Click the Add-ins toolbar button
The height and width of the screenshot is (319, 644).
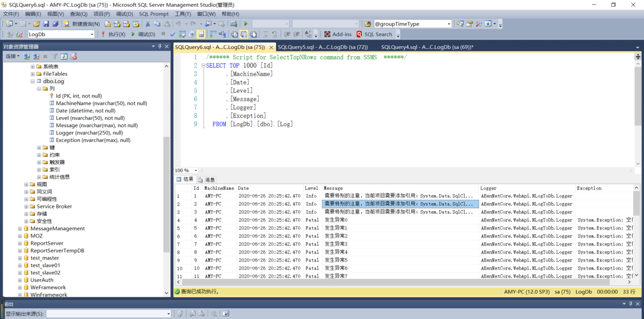point(338,34)
